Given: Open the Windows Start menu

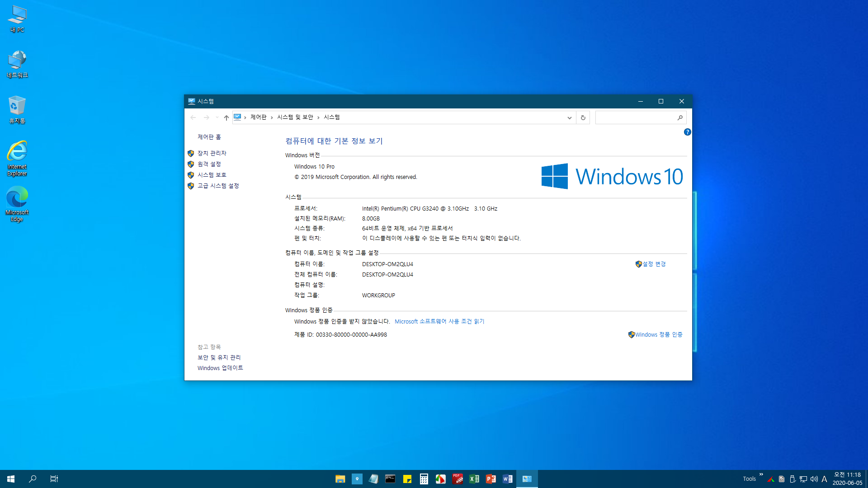Looking at the screenshot, I should tap(11, 479).
